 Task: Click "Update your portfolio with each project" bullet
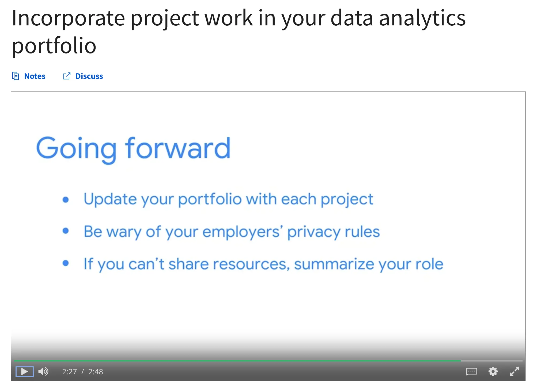tap(228, 199)
